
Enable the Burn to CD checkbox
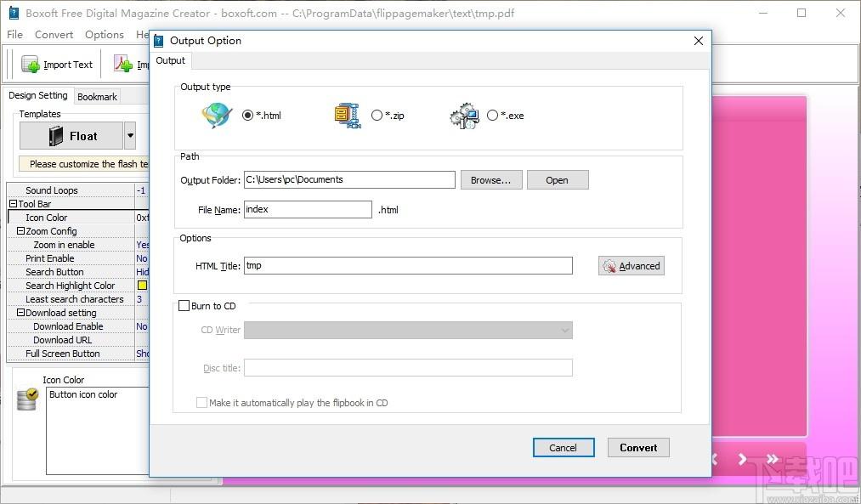184,306
